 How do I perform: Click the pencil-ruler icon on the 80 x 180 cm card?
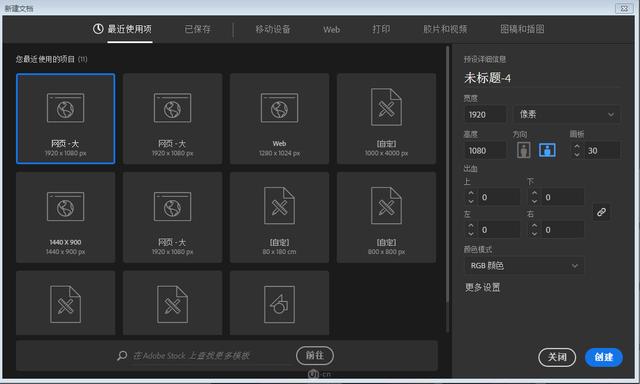(279, 206)
